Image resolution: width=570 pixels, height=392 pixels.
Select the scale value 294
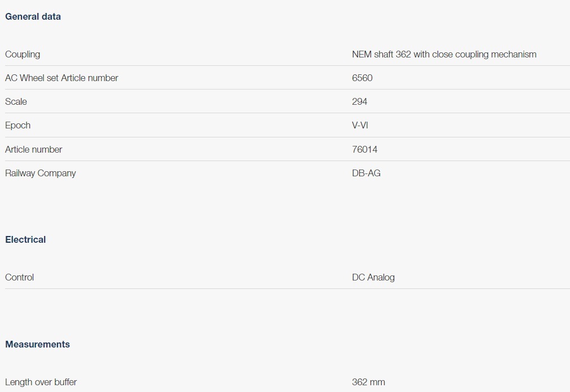360,101
